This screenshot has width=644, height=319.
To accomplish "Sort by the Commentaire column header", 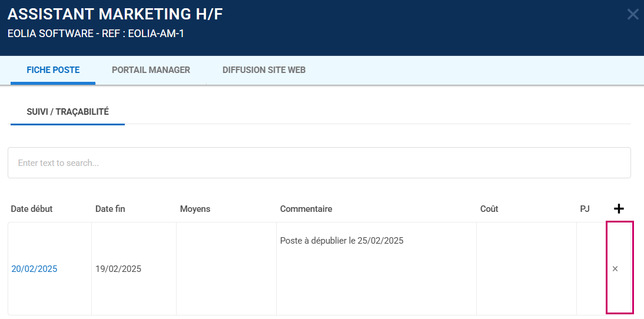I will (306, 209).
